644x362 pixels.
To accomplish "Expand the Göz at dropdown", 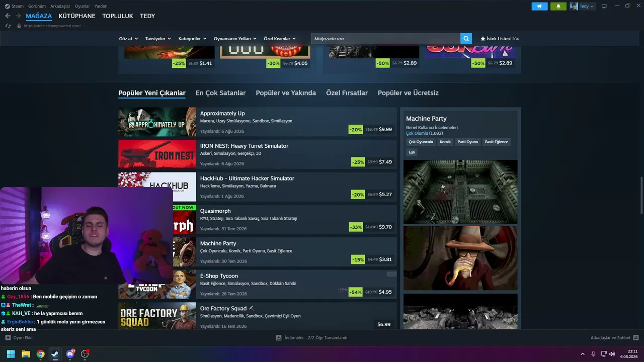I will point(128,39).
